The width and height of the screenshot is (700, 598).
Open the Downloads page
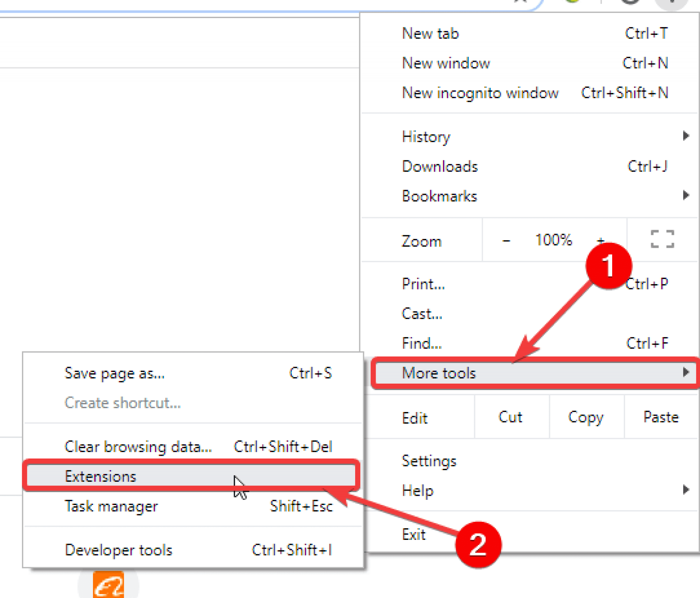[x=440, y=167]
